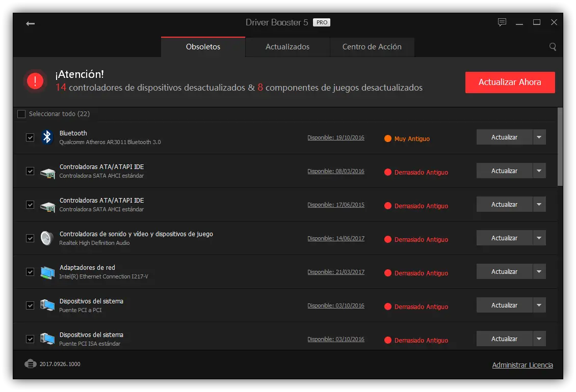Image resolution: width=576 pixels, height=392 pixels.
Task: Open the feedback chat icon
Action: click(x=502, y=22)
